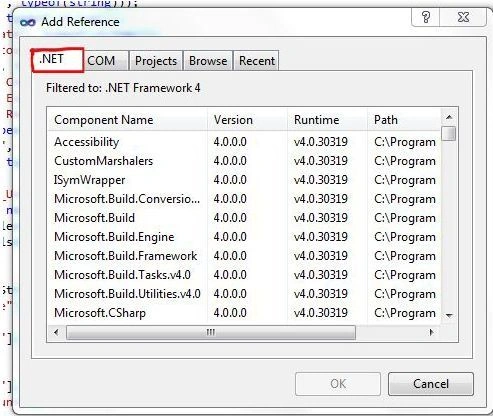
Task: Click the help question mark button
Action: [x=426, y=17]
